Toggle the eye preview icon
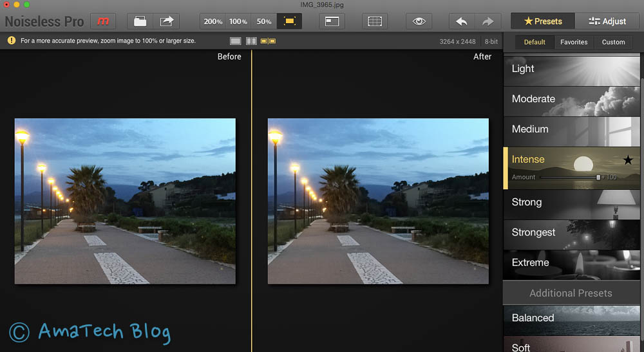 [x=419, y=21]
